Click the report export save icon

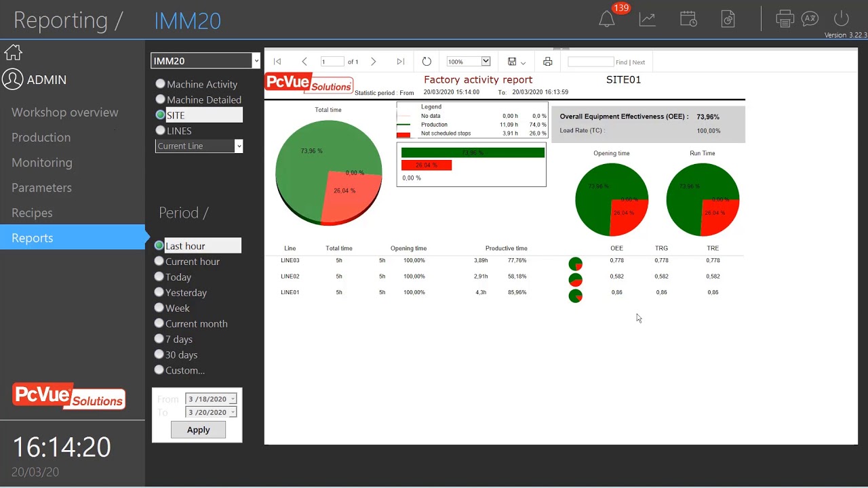(x=512, y=62)
